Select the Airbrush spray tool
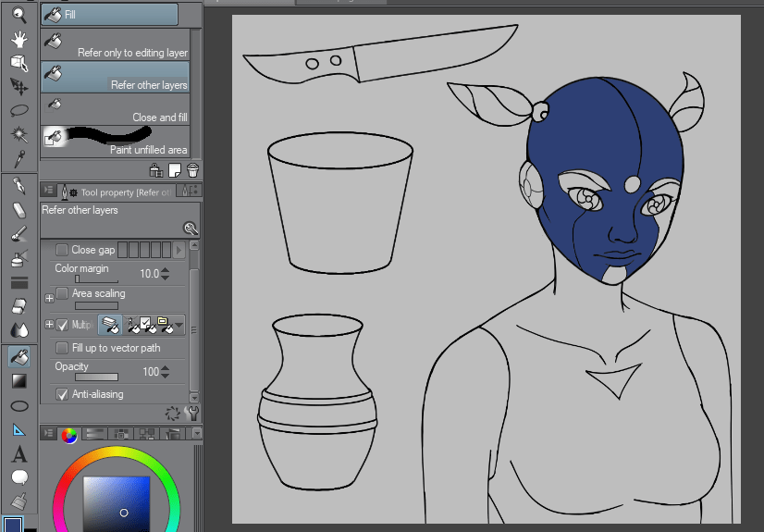This screenshot has width=764, height=532. (19, 258)
